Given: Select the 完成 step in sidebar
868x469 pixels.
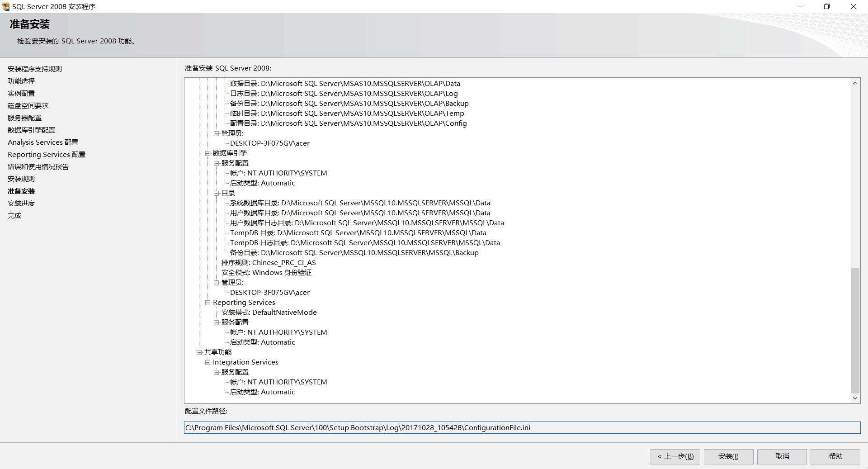Looking at the screenshot, I should [x=14, y=215].
